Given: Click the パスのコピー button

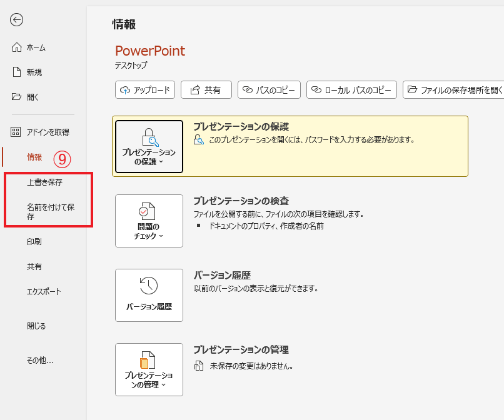Looking at the screenshot, I should click(x=269, y=89).
